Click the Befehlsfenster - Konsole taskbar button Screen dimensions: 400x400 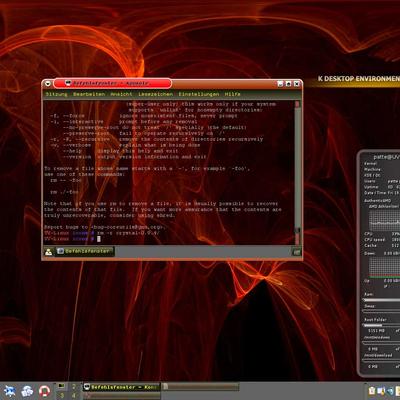tap(121, 387)
